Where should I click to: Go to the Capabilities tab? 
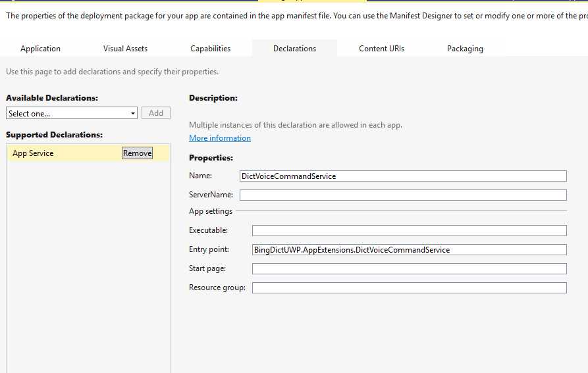[210, 49]
